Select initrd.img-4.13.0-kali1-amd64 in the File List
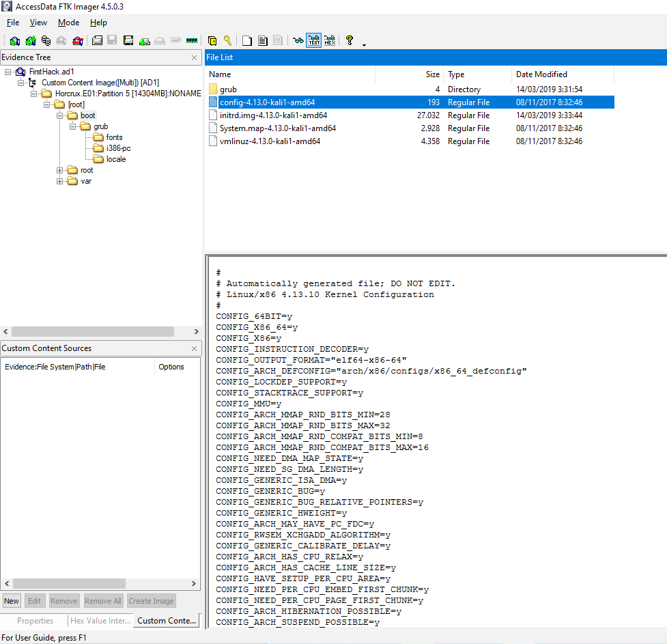This screenshot has height=644, width=667. pyautogui.click(x=273, y=115)
